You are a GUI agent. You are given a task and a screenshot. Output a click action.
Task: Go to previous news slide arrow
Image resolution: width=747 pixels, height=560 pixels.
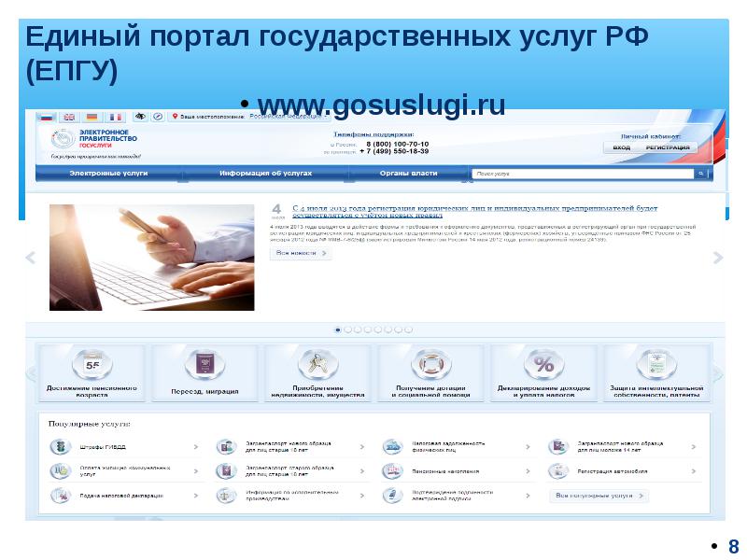point(30,258)
